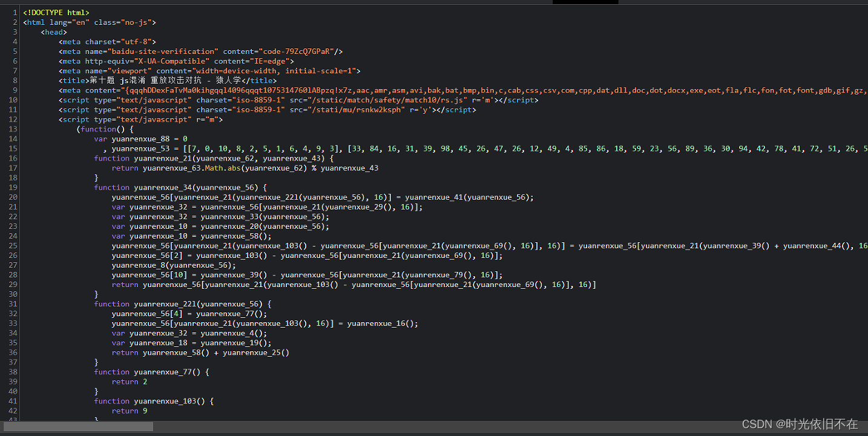
Task: Click the yuanrenxue_16() call
Action: click(x=380, y=323)
